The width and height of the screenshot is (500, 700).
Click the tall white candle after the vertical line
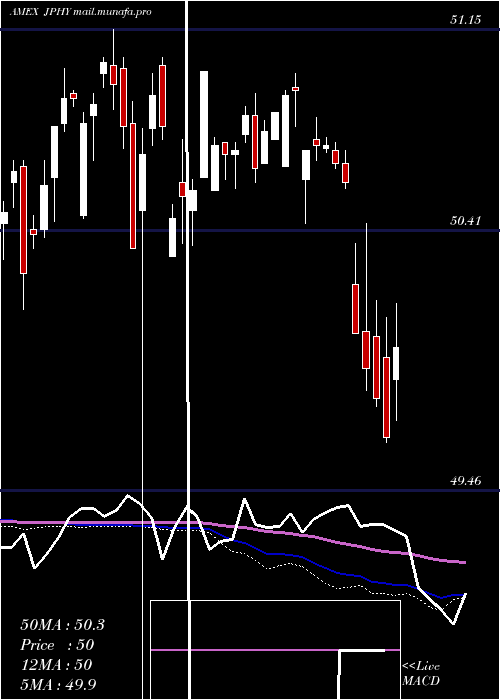tap(204, 125)
